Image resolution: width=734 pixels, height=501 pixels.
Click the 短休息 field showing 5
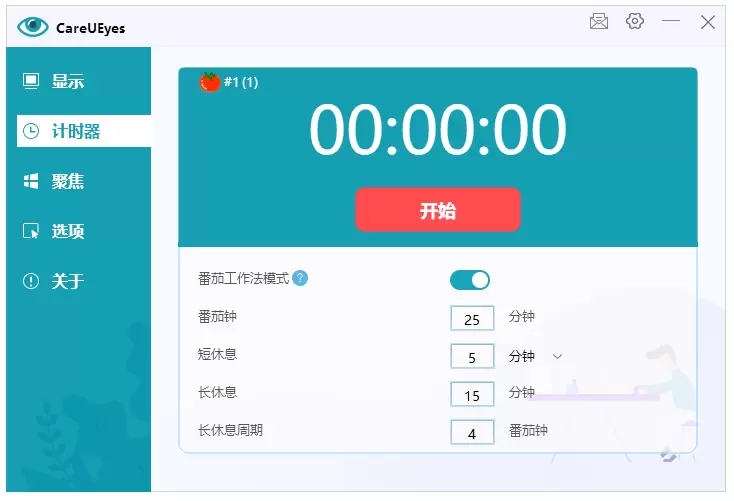click(x=472, y=356)
